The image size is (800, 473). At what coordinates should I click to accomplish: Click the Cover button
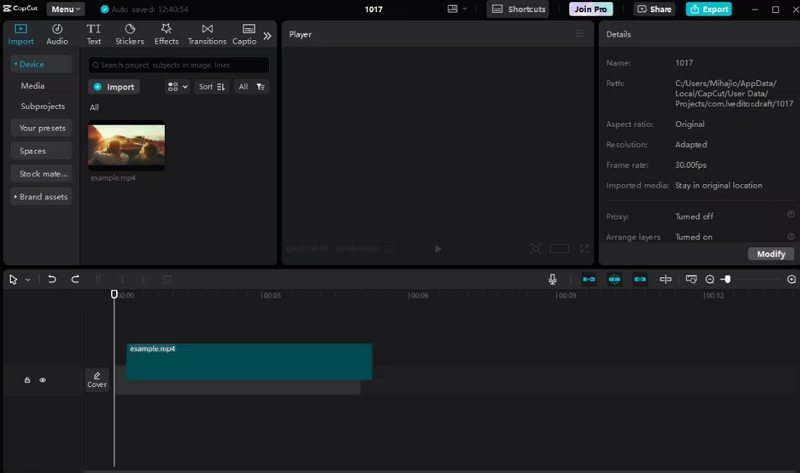click(97, 380)
